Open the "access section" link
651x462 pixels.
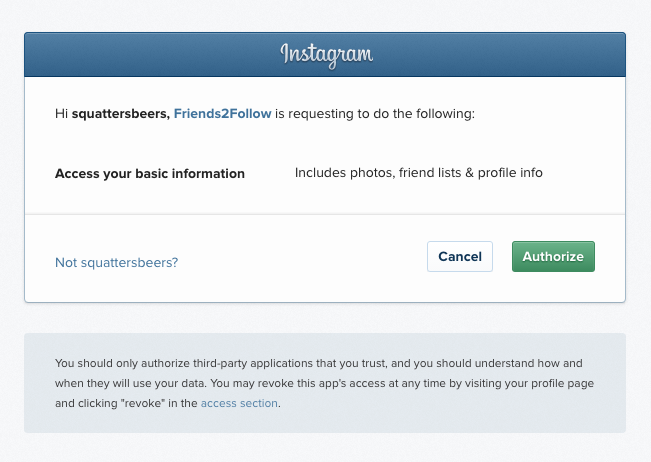pos(240,403)
